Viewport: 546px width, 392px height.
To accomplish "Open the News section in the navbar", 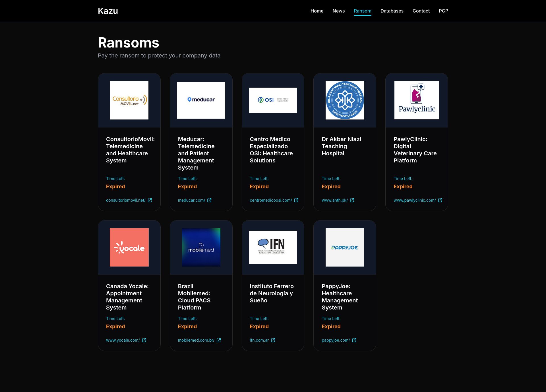I will (338, 11).
